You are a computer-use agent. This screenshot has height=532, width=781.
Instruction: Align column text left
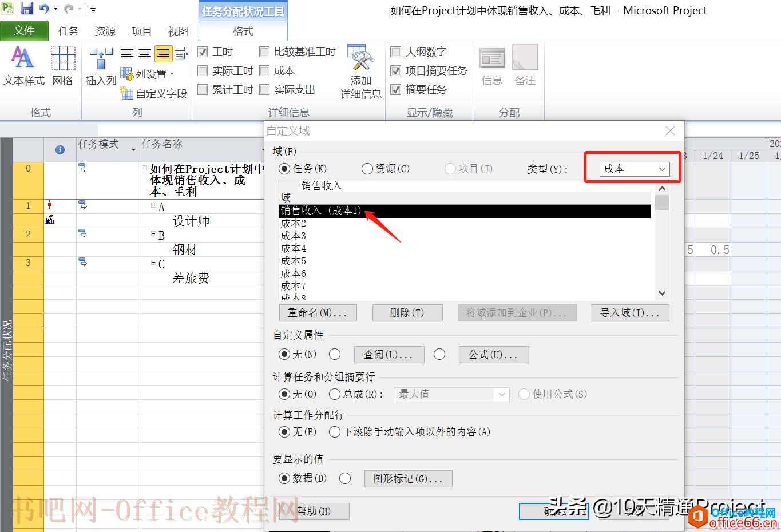click(x=127, y=54)
